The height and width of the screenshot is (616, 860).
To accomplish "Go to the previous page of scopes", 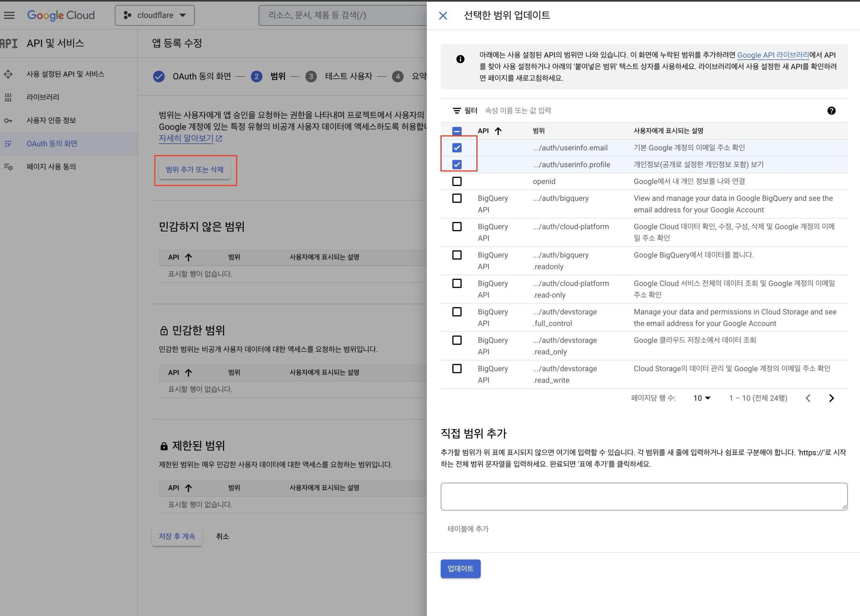I will coord(808,398).
